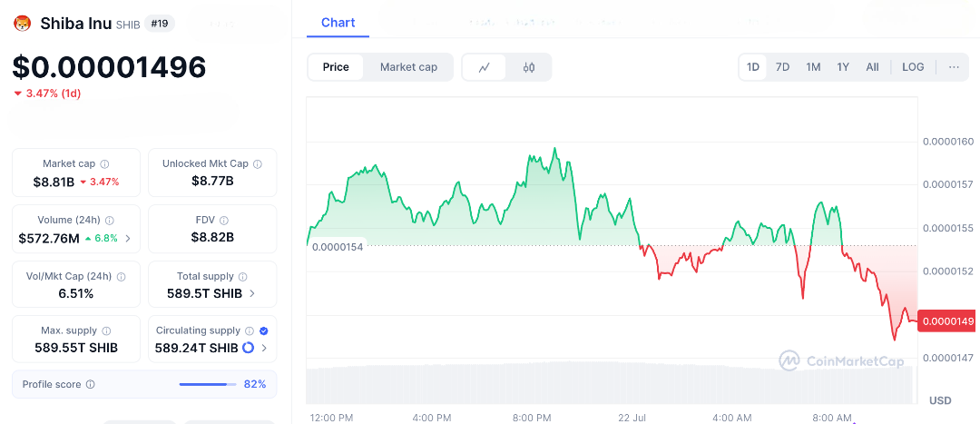Click Circulating supply verified badge
Viewport: 980px width, 424px height.
(263, 331)
